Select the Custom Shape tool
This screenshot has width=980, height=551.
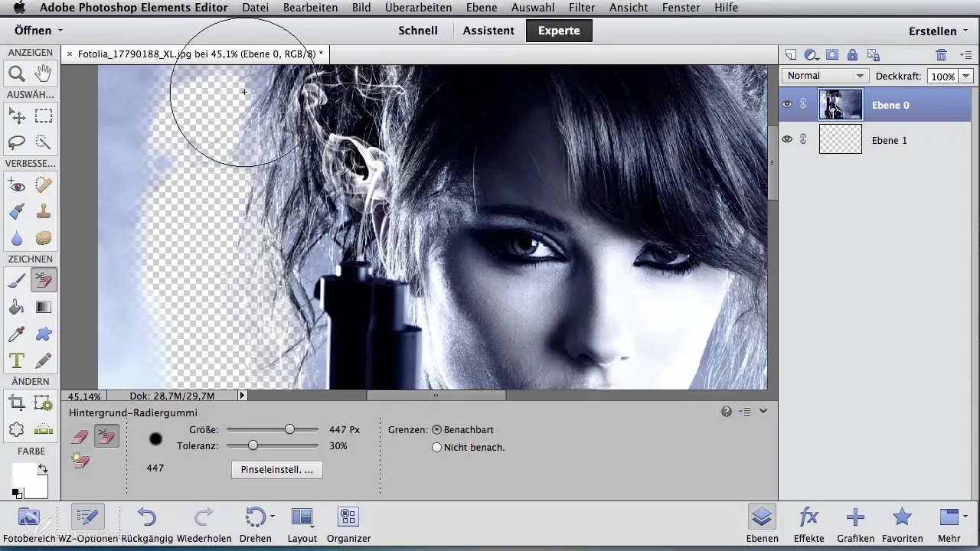[44, 334]
